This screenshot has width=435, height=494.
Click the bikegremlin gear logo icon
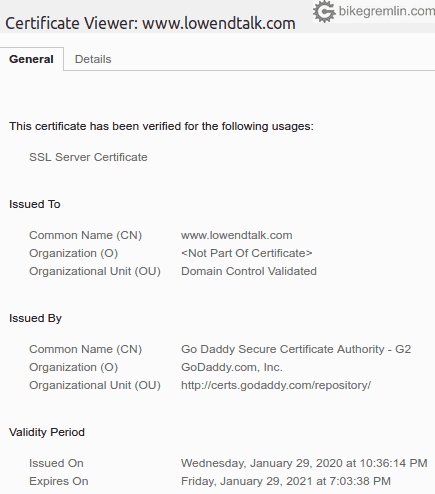324,11
